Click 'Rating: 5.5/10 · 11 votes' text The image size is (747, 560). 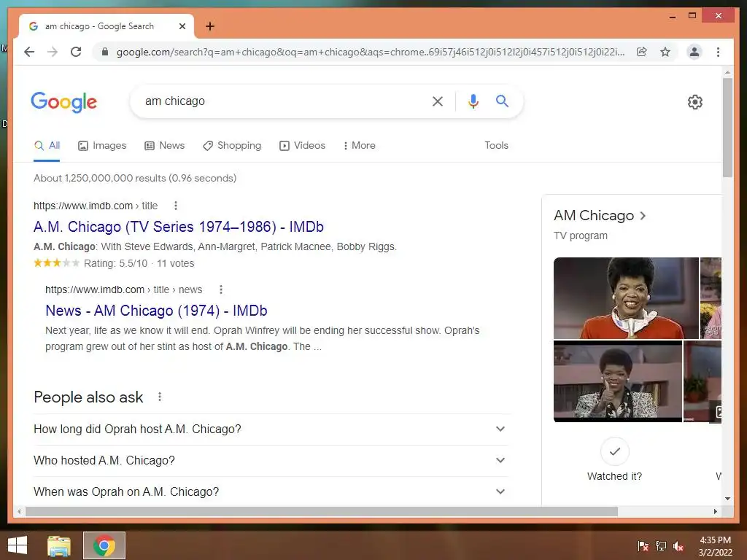pyautogui.click(x=139, y=263)
